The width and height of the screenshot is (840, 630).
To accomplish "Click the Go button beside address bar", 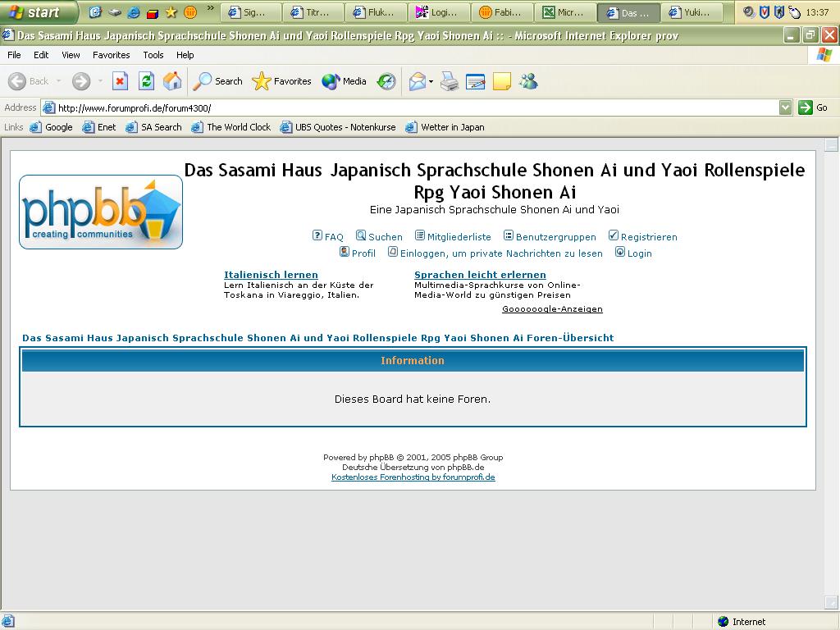I will click(814, 107).
